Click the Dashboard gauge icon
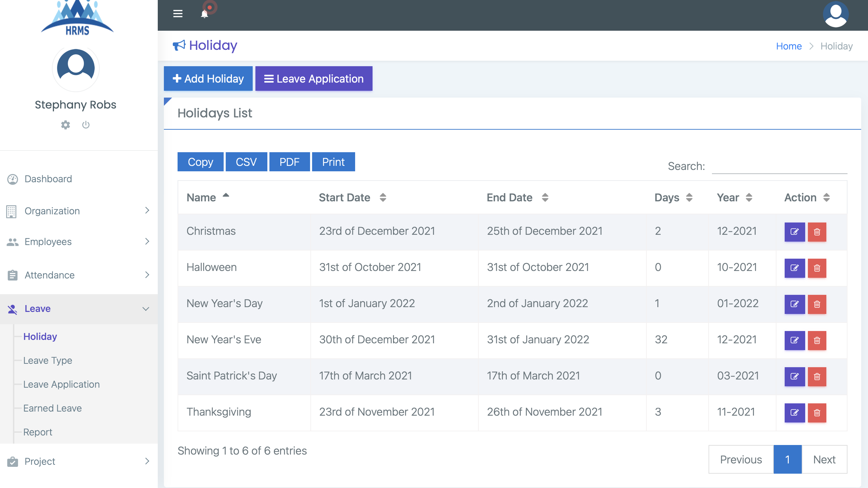Screen dimensions: 868x488 point(13,179)
